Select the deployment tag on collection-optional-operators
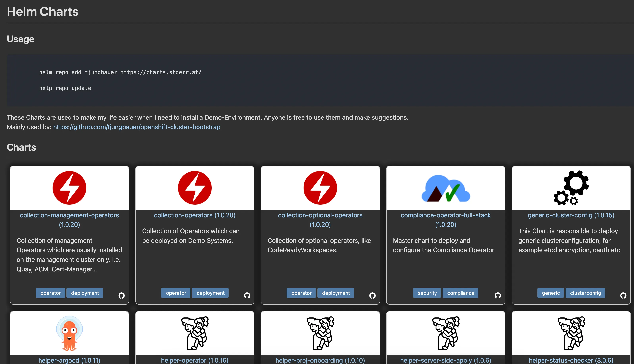Image resolution: width=634 pixels, height=364 pixels. click(x=336, y=293)
